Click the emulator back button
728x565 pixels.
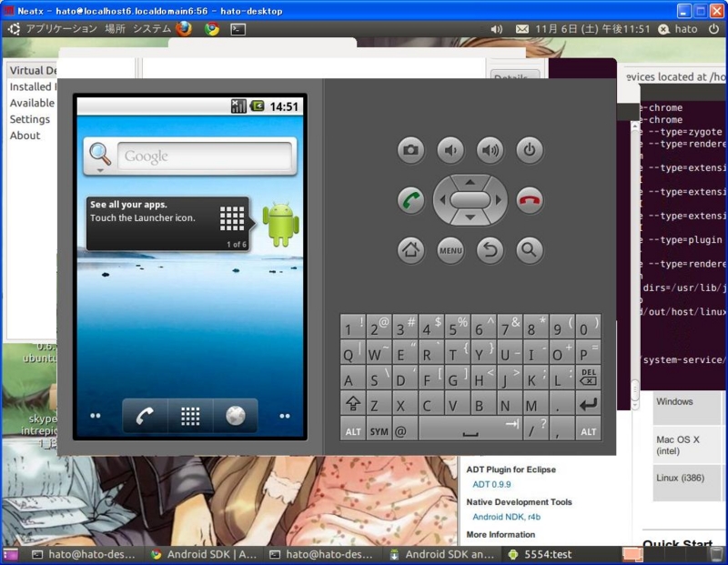490,250
